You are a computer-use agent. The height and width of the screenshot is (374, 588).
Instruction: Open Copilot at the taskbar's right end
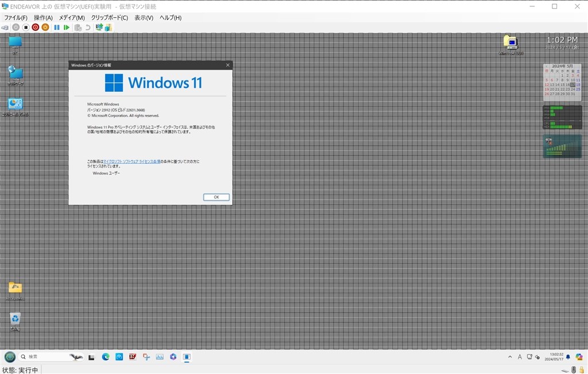(579, 357)
